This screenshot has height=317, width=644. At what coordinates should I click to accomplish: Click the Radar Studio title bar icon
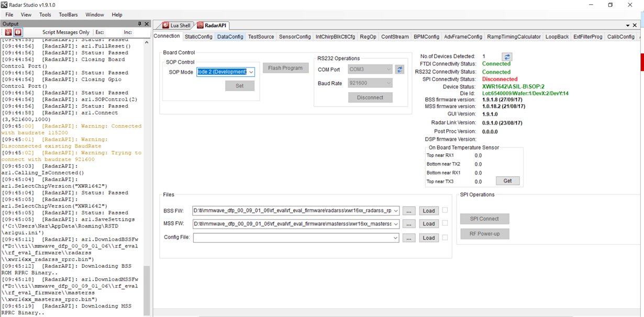click(5, 5)
